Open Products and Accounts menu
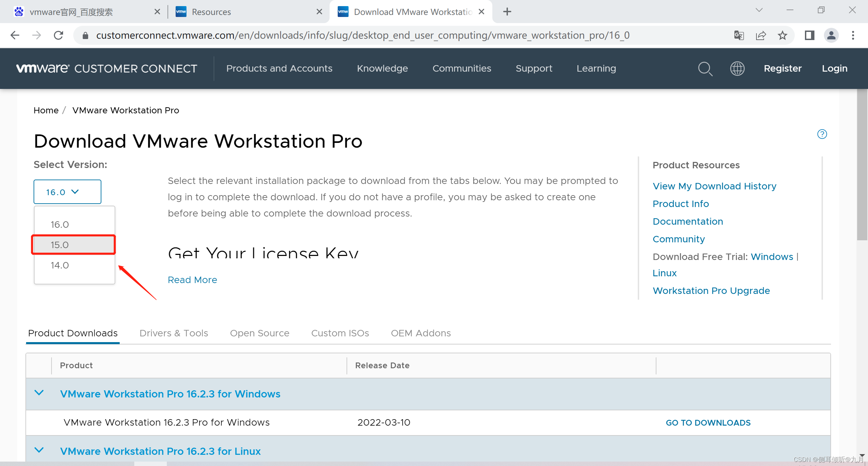Viewport: 868px width, 466px height. click(279, 69)
